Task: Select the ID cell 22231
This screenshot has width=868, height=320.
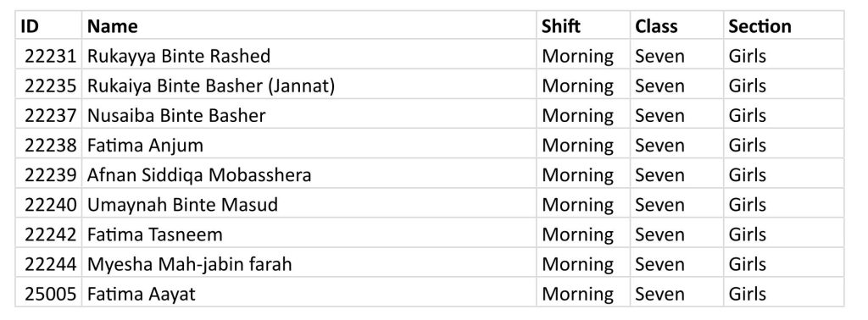Action: coord(48,55)
